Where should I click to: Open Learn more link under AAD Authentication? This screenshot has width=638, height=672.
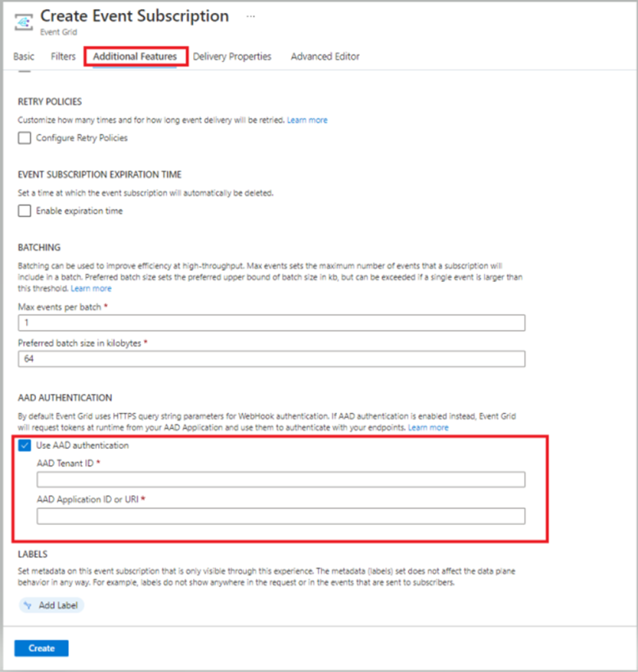coord(428,428)
